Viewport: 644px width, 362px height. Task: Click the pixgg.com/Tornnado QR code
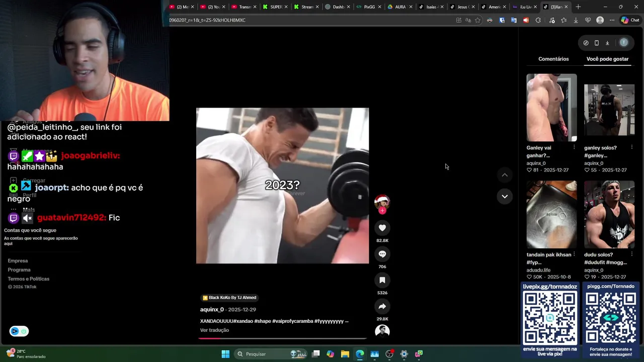pyautogui.click(x=610, y=318)
